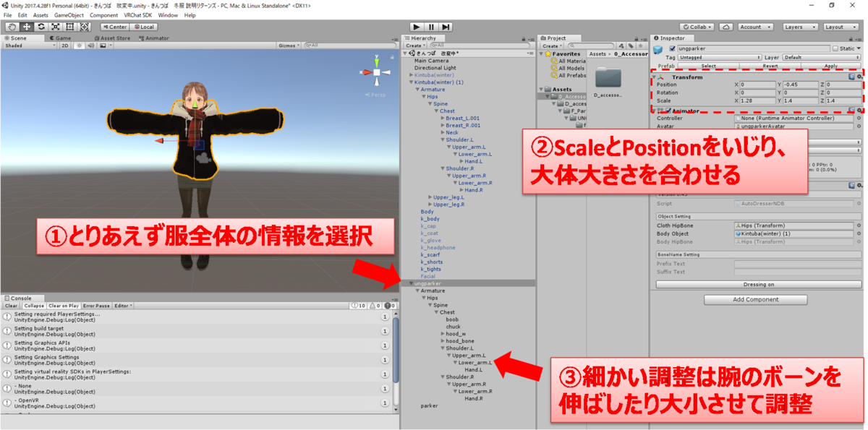Toggle pivot Center button
The height and width of the screenshot is (430, 868).
114,27
